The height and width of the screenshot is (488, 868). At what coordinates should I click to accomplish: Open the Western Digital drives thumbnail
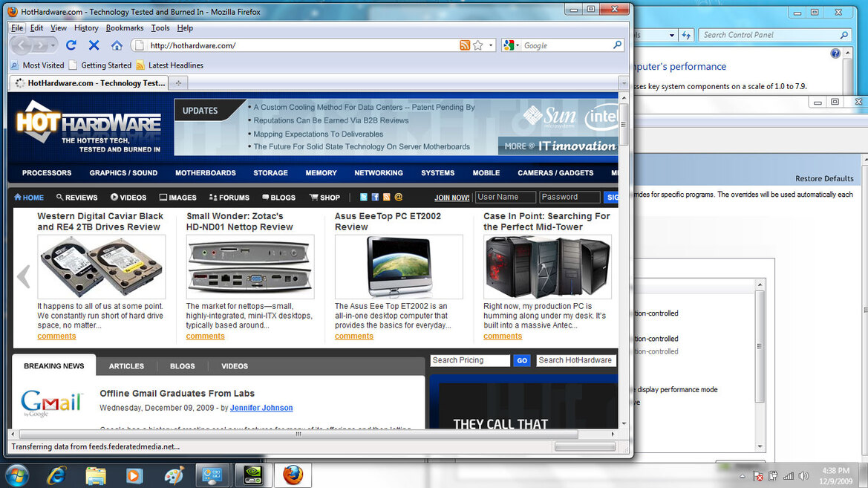(x=101, y=267)
